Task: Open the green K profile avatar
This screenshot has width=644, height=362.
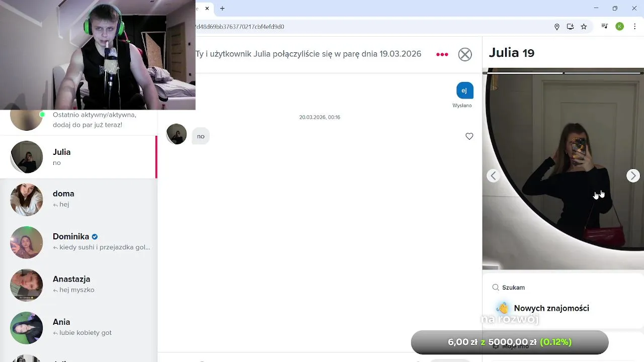Action: [620, 27]
